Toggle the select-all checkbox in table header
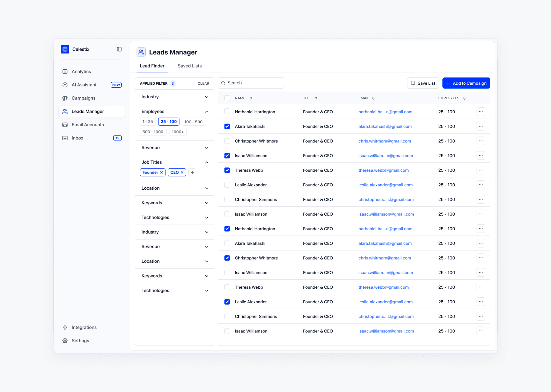 (x=227, y=98)
